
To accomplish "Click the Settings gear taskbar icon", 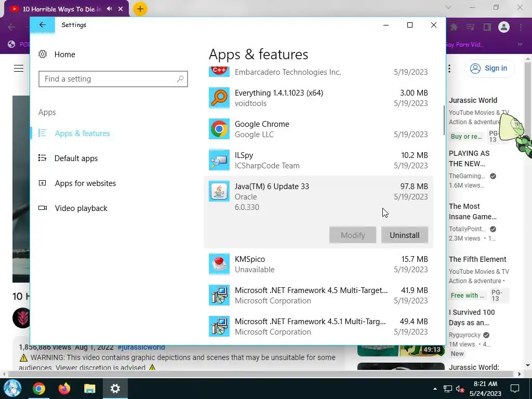I will tap(115, 389).
